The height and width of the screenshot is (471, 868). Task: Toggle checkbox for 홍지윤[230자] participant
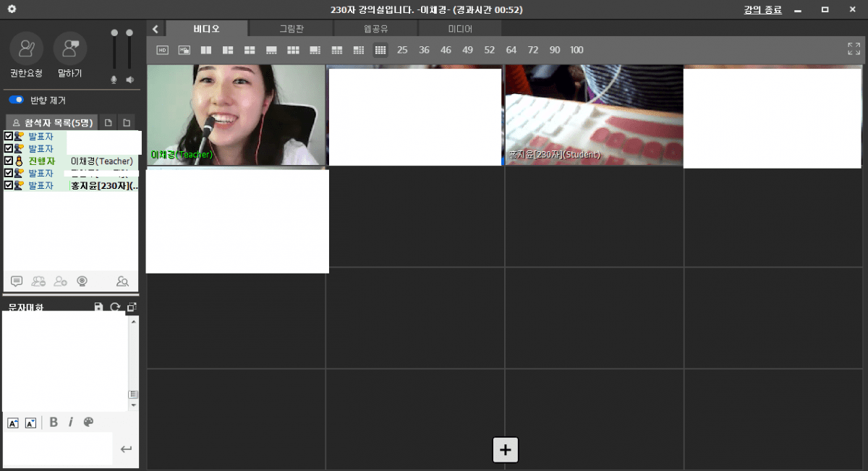coord(9,185)
